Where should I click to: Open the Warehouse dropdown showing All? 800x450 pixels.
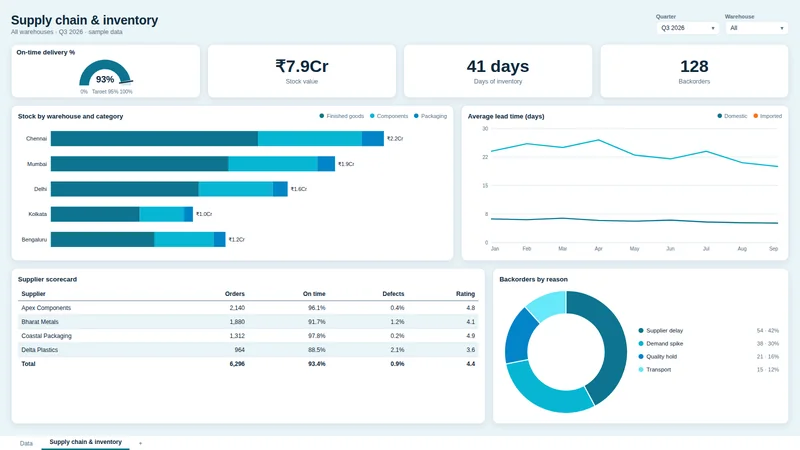pyautogui.click(x=757, y=28)
